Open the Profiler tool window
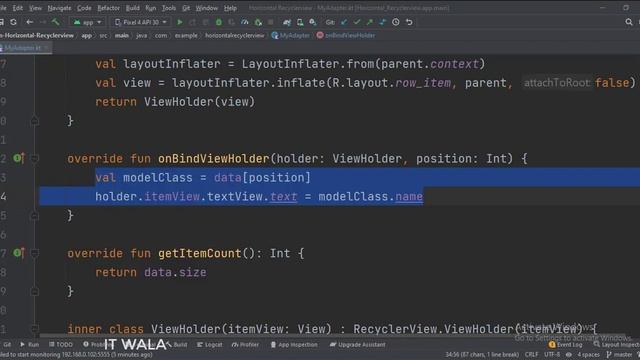 coord(245,344)
